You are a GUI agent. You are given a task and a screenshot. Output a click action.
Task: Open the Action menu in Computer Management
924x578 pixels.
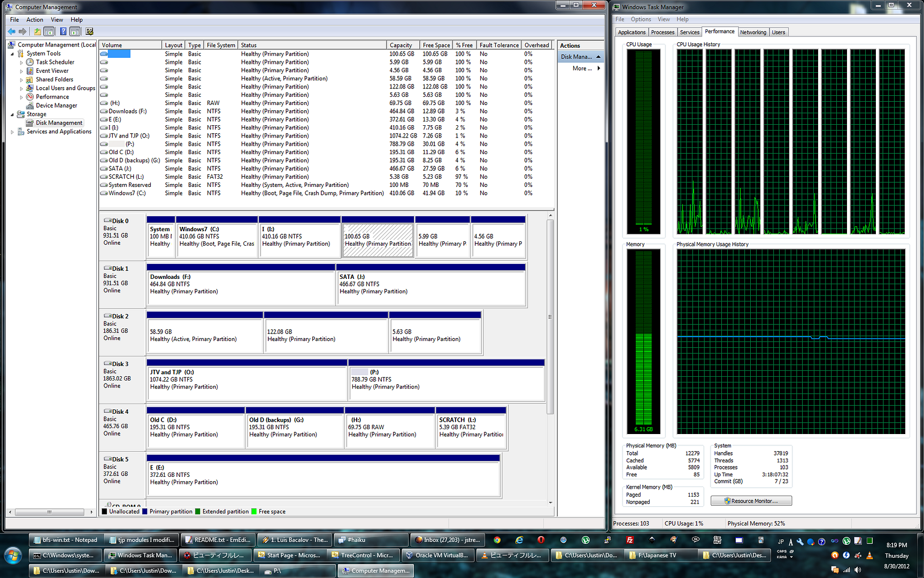pos(35,20)
